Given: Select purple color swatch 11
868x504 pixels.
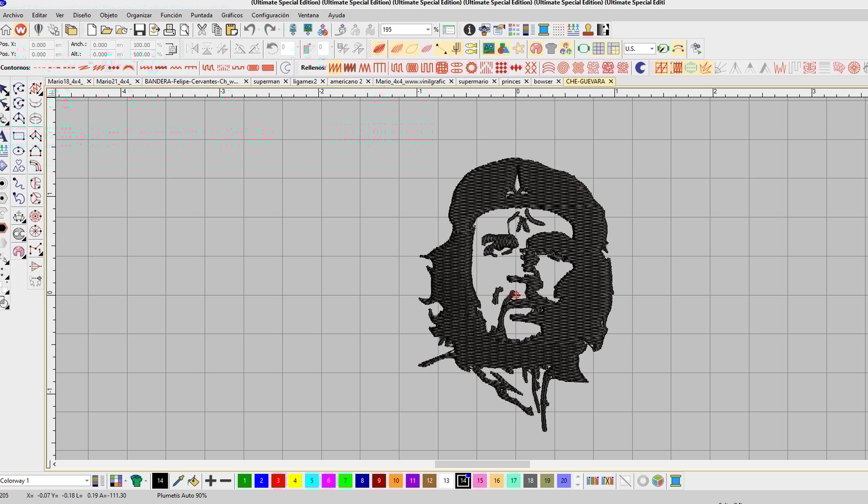Looking at the screenshot, I should point(413,481).
